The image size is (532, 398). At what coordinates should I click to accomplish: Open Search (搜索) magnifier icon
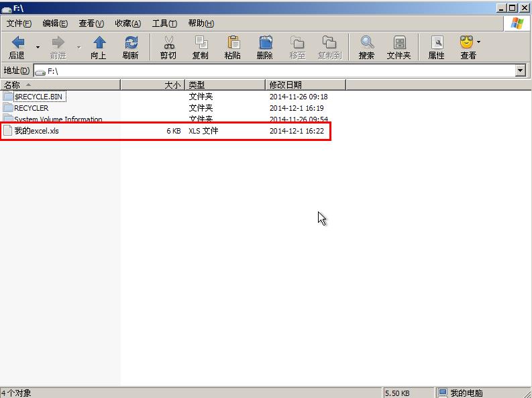pos(367,42)
